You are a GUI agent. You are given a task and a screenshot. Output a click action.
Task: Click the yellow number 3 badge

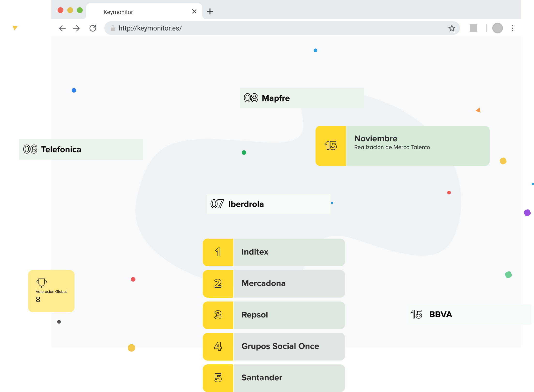(x=218, y=315)
